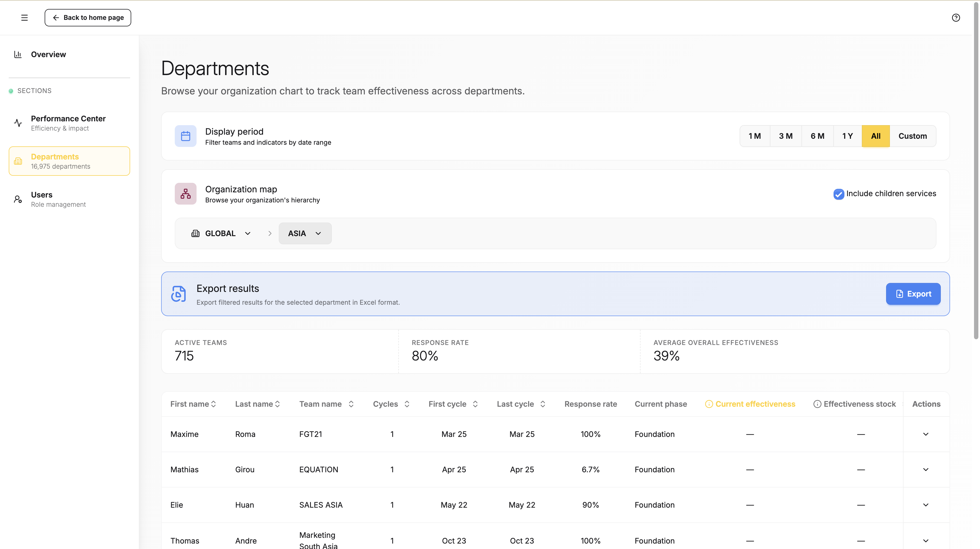Click the Girou last name cell
Screen dimensions: 980x549
click(x=245, y=470)
